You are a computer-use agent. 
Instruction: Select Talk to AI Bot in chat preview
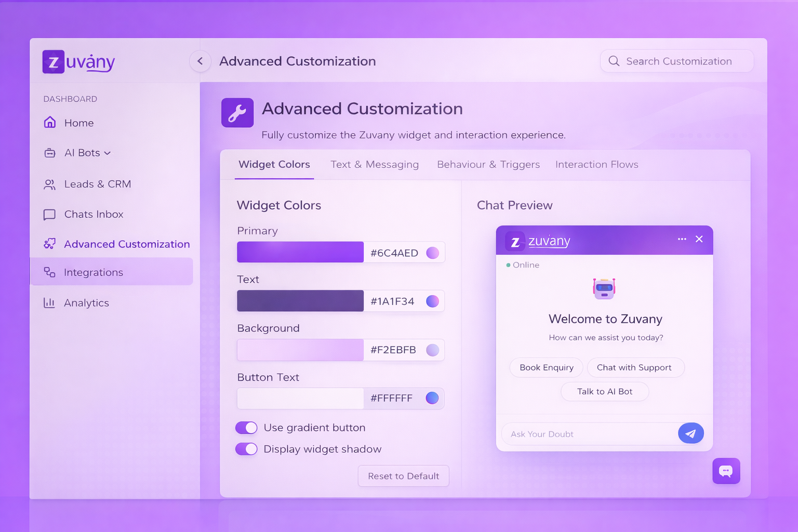pyautogui.click(x=604, y=391)
